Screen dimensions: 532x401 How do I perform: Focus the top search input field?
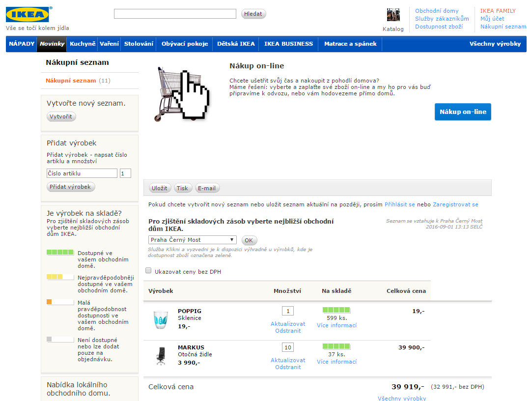pyautogui.click(x=175, y=14)
